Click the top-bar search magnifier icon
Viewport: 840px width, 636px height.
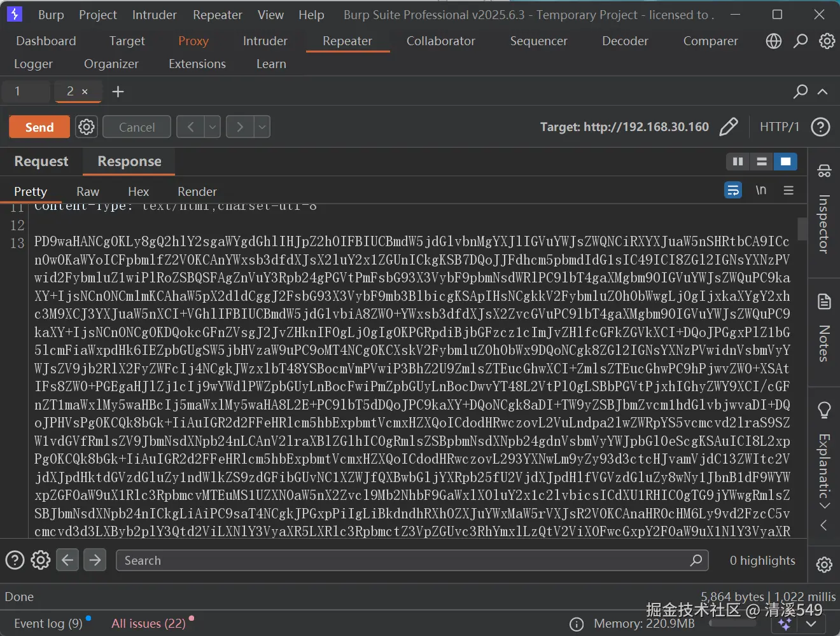coord(801,41)
